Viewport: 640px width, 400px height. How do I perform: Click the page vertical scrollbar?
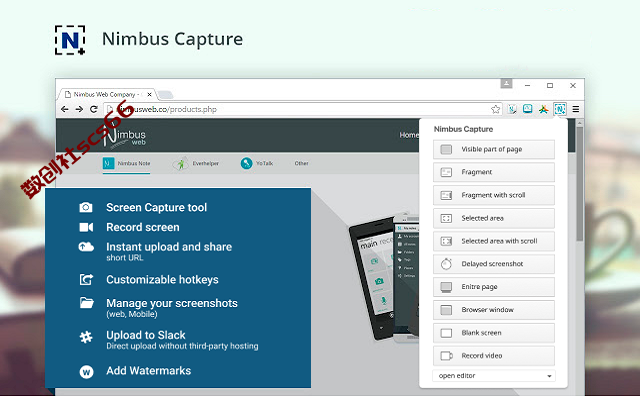pos(580,184)
